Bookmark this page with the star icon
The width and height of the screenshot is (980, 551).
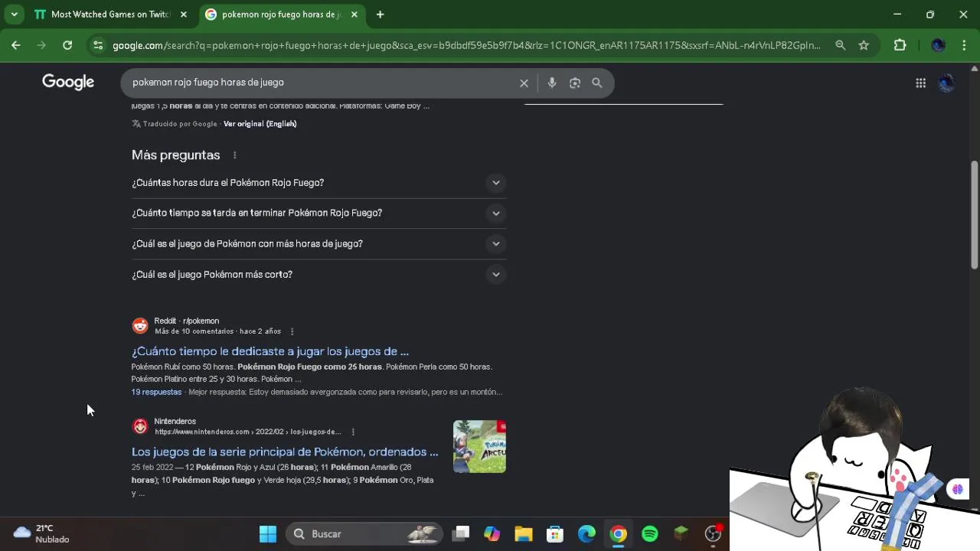click(864, 45)
